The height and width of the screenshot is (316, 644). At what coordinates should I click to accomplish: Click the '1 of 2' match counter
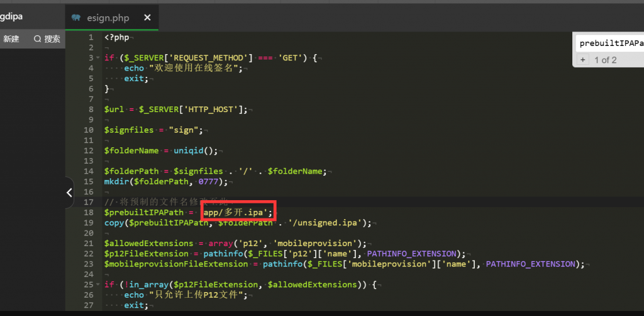tap(605, 60)
